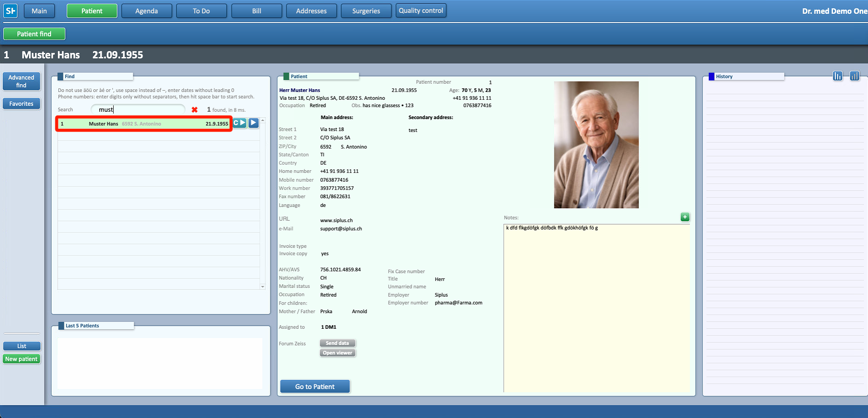The image size is (868, 418).
Task: Click the teal C play button beside Muster Hans
Action: coord(239,123)
